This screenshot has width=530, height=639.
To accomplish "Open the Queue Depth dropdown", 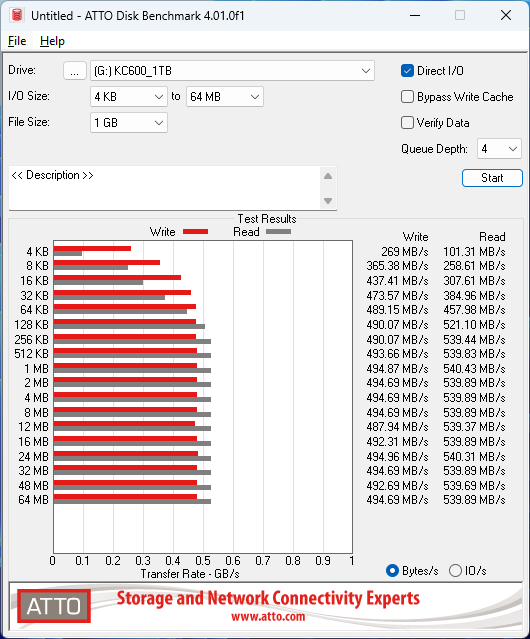I will tap(499, 149).
